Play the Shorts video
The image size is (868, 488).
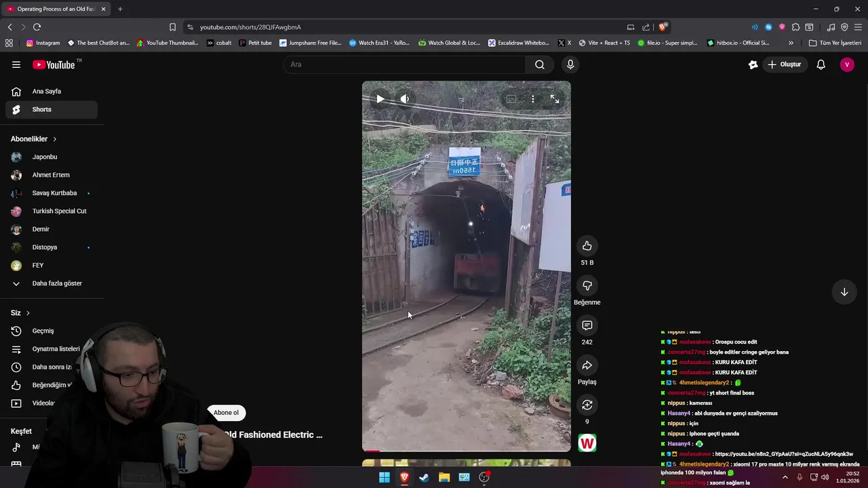coord(380,99)
